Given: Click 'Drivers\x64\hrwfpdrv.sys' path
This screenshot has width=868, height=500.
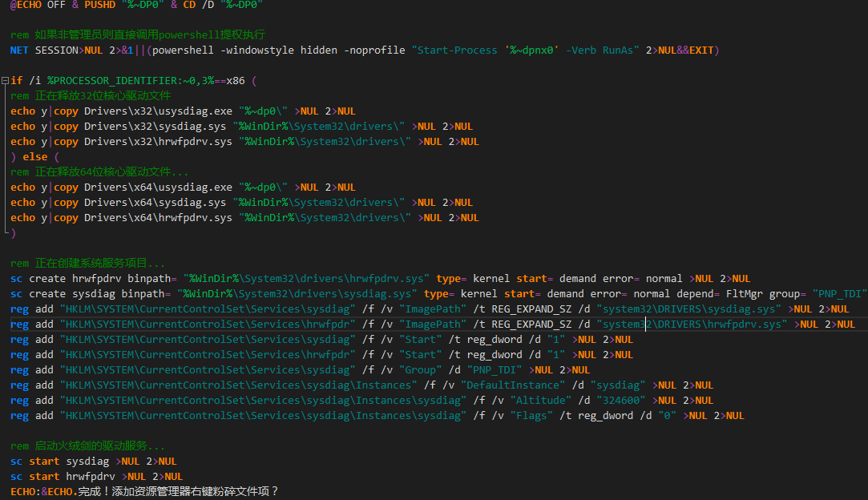Looking at the screenshot, I should pyautogui.click(x=159, y=218).
